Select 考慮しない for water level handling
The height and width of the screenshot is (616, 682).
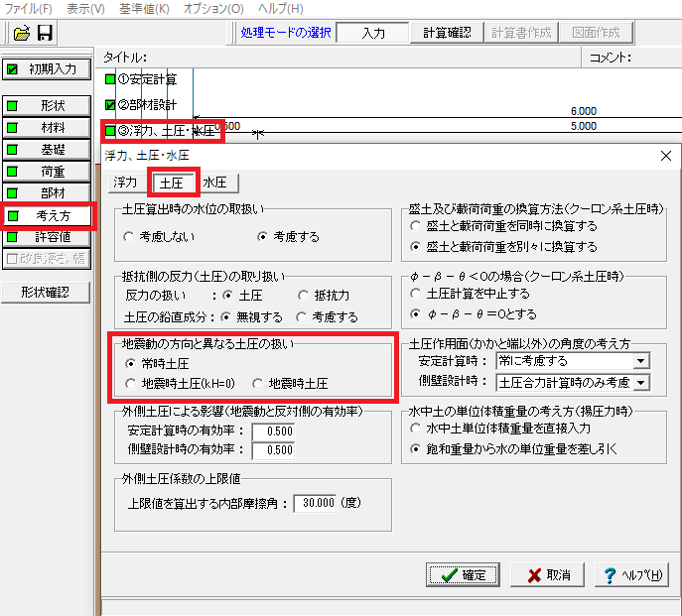point(159,237)
